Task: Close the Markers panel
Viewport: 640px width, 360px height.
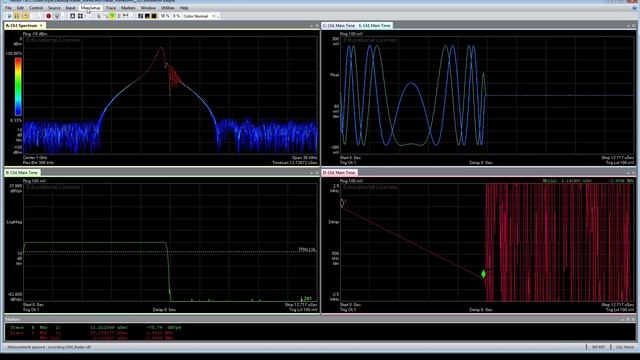Action: 633,319
